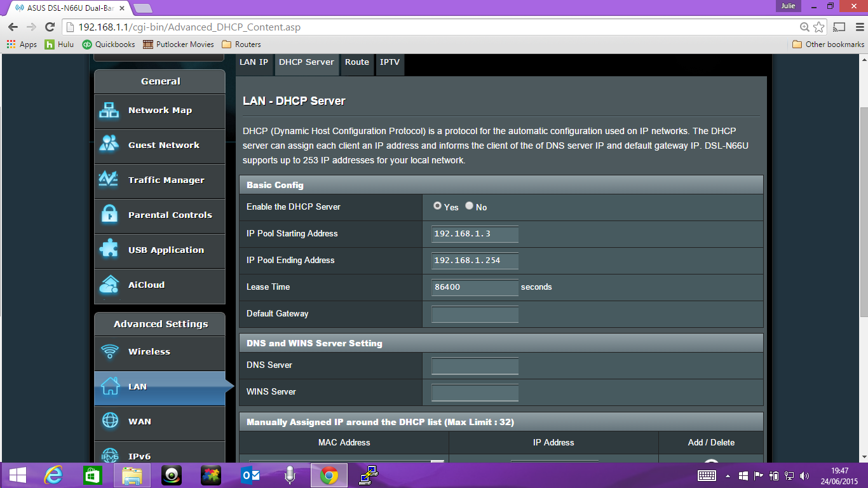
Task: Open the USB Application page
Action: pos(159,250)
